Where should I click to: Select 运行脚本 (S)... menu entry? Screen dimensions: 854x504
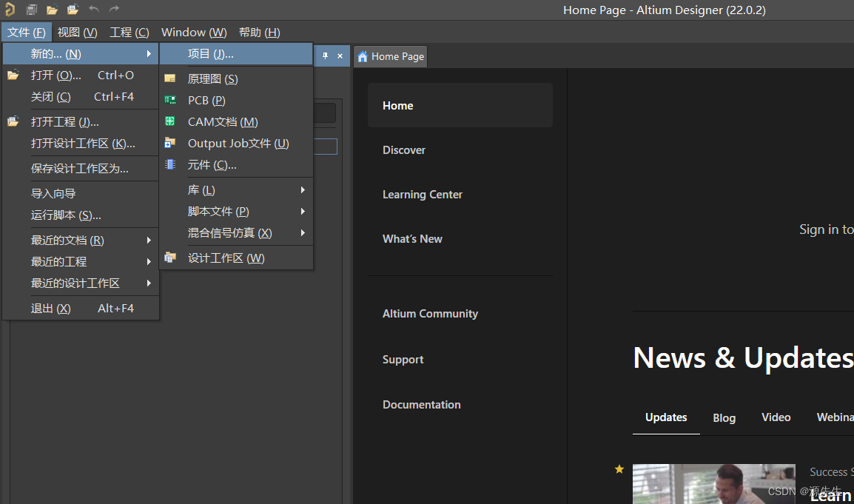point(81,215)
